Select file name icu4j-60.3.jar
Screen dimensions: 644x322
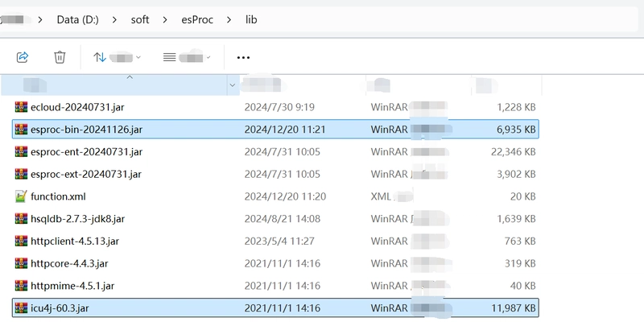pyautogui.click(x=60, y=308)
